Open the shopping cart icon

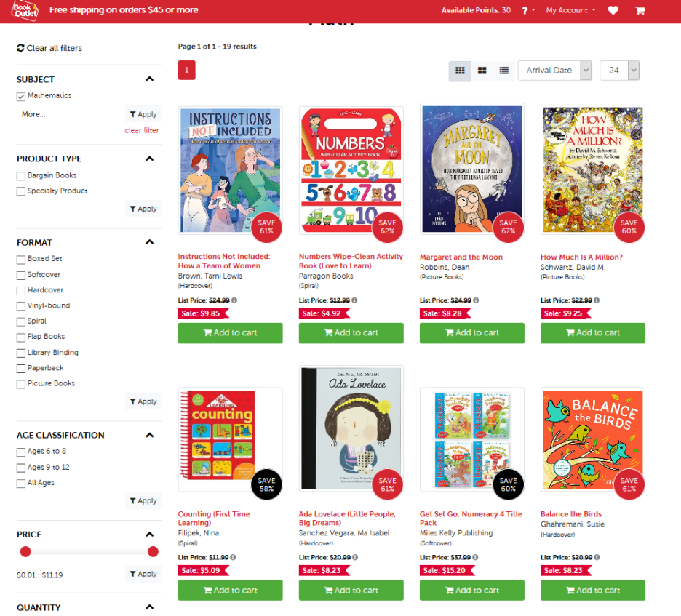pos(640,10)
